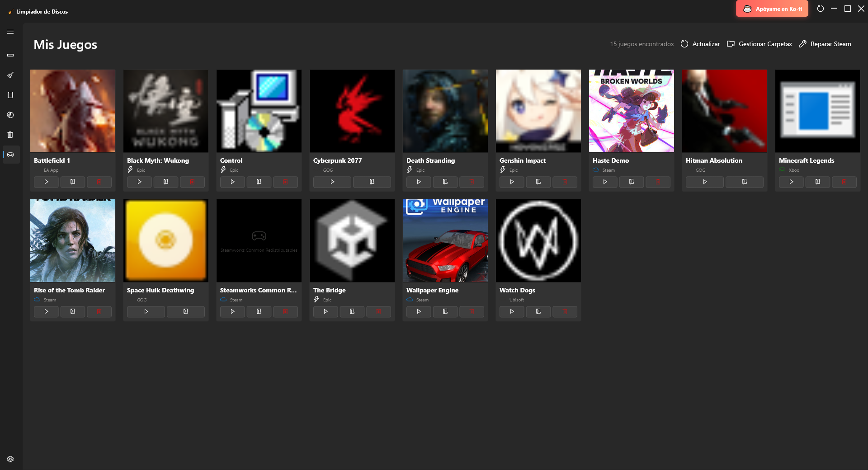Launch Cyberpunk 2077 with play button

pos(332,182)
